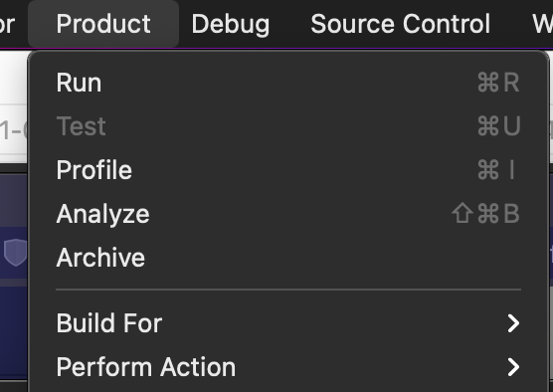Open the Source Control menu

[x=400, y=24]
